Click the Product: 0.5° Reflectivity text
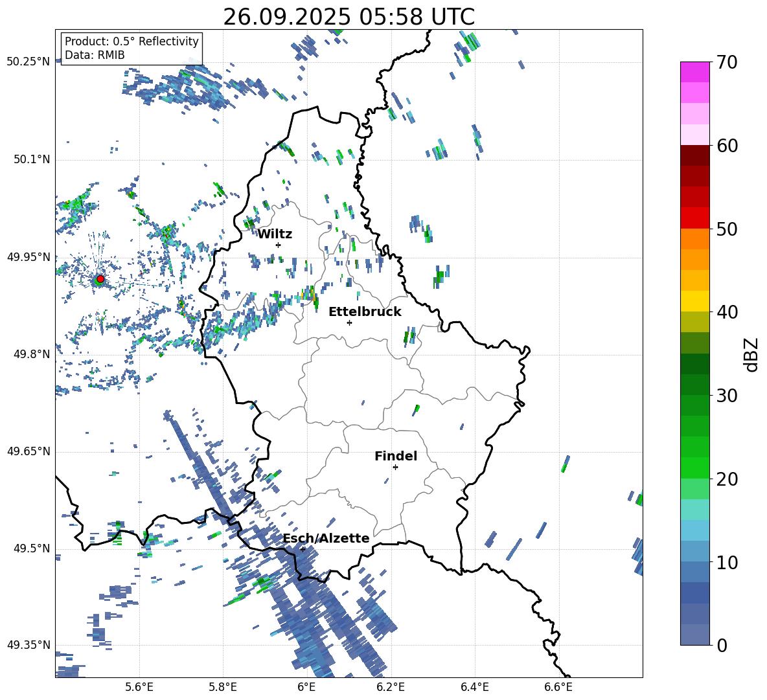 pos(132,41)
